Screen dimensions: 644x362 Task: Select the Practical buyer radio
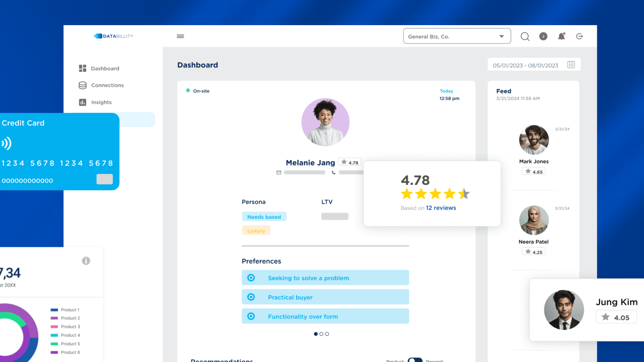(x=251, y=297)
